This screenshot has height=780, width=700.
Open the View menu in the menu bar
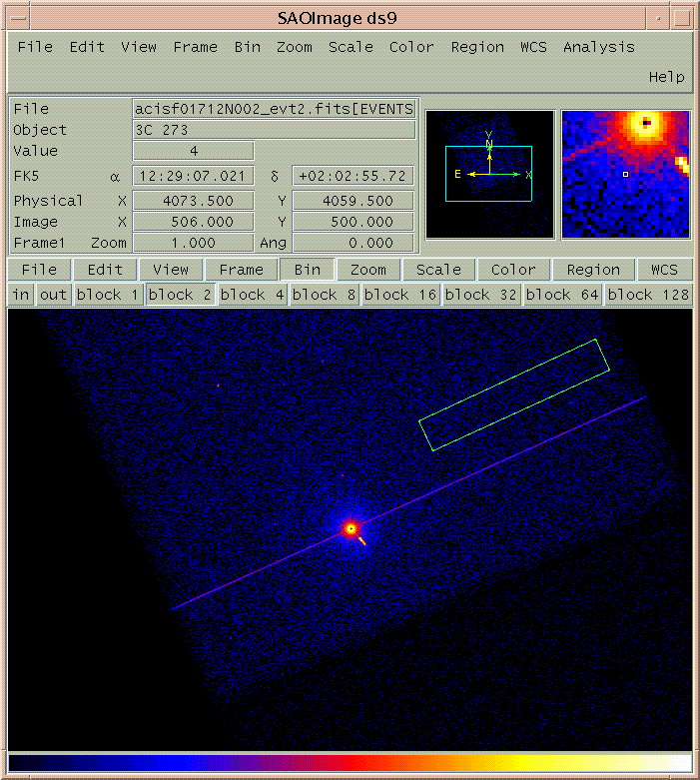[139, 47]
